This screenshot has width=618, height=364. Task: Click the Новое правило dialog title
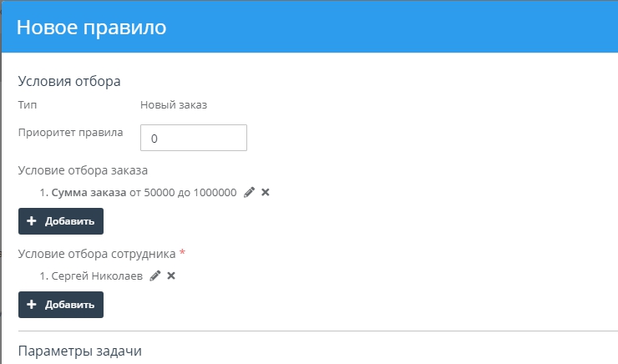92,27
